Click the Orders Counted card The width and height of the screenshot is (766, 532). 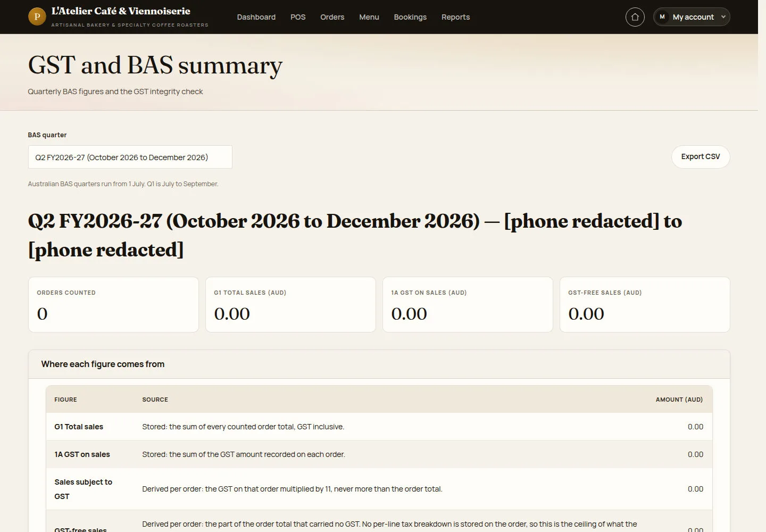[x=113, y=304]
